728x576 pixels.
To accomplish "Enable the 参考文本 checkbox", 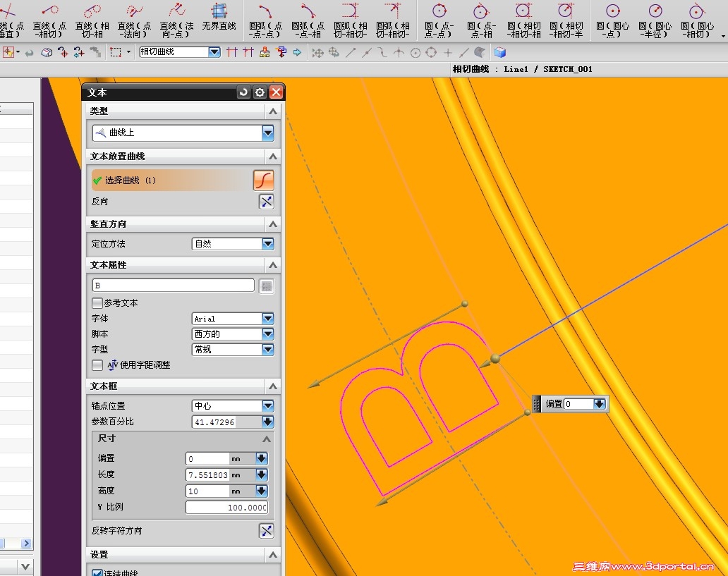I will [x=97, y=303].
